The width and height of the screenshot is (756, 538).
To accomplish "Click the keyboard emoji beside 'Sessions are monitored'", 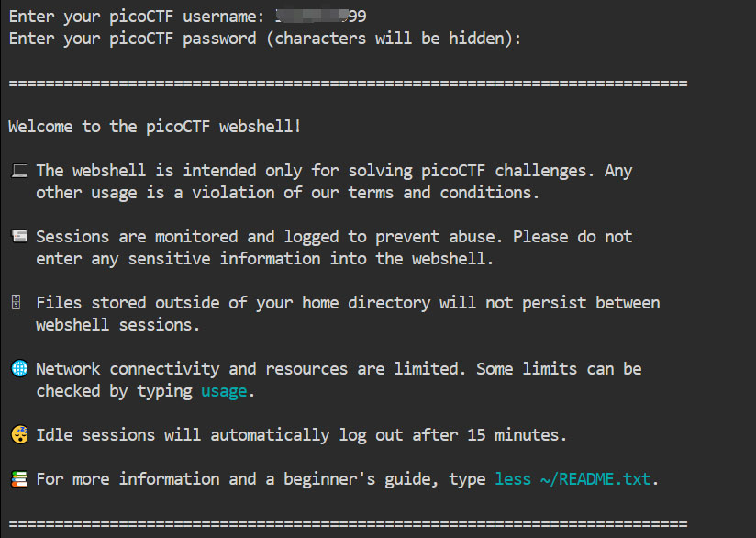I will point(19,237).
